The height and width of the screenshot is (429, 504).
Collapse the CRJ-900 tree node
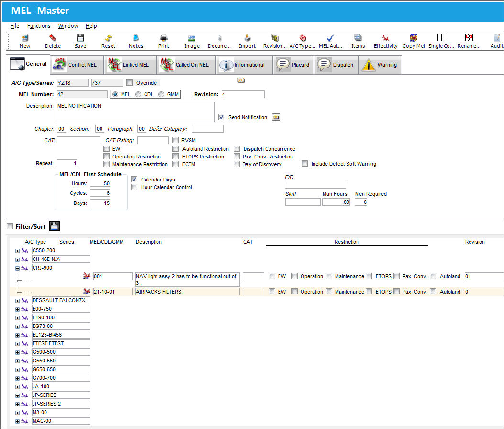pyautogui.click(x=17, y=268)
